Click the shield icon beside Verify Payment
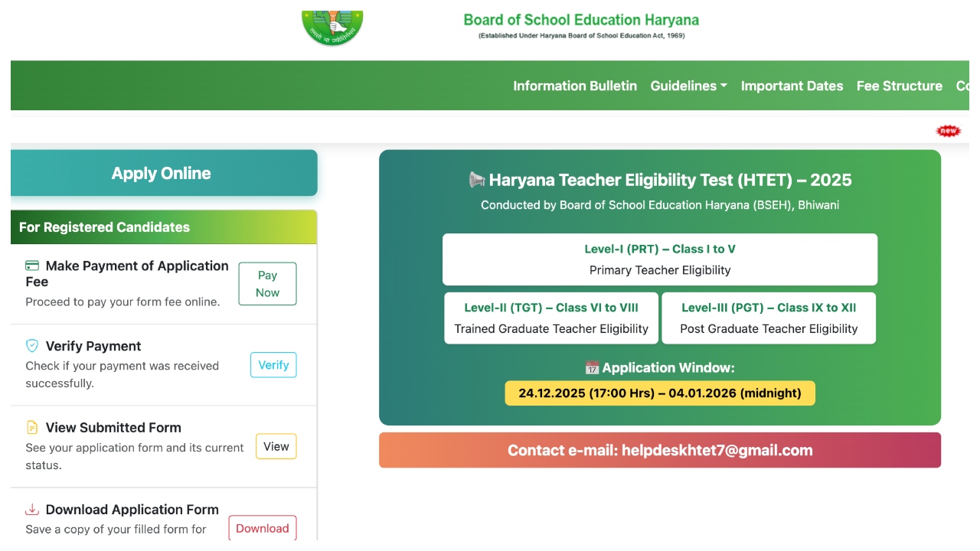Screen dimensions: 980x551 (x=31, y=346)
